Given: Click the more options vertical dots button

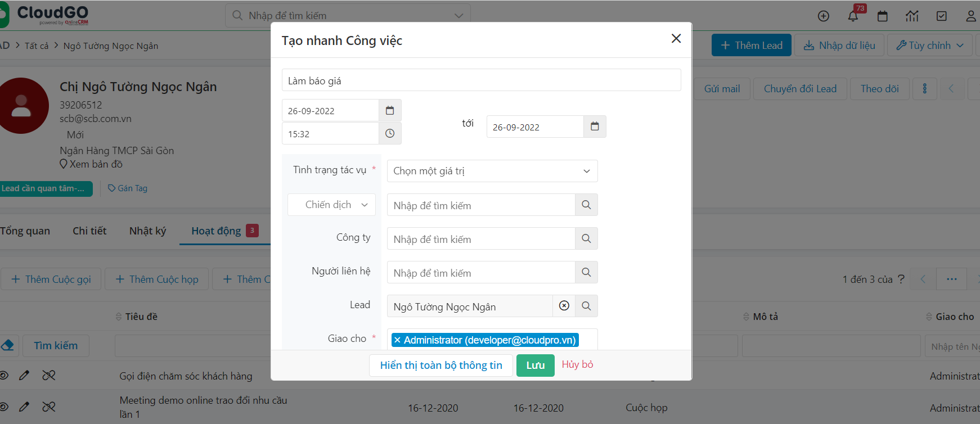Looking at the screenshot, I should point(925,89).
